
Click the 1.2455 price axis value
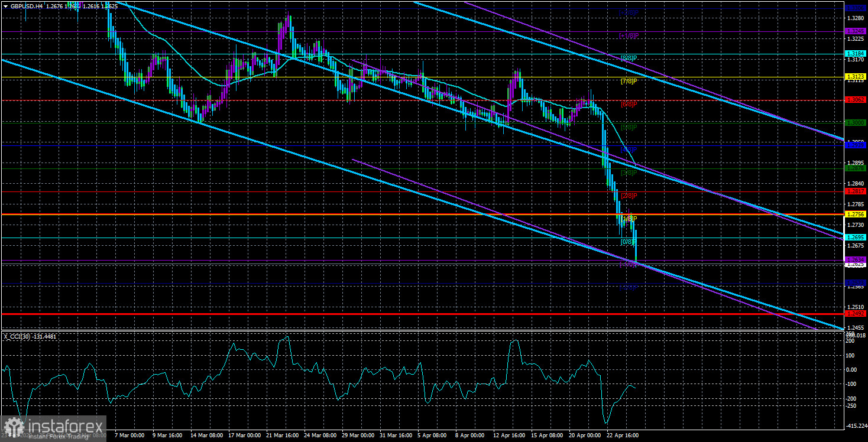[856, 327]
